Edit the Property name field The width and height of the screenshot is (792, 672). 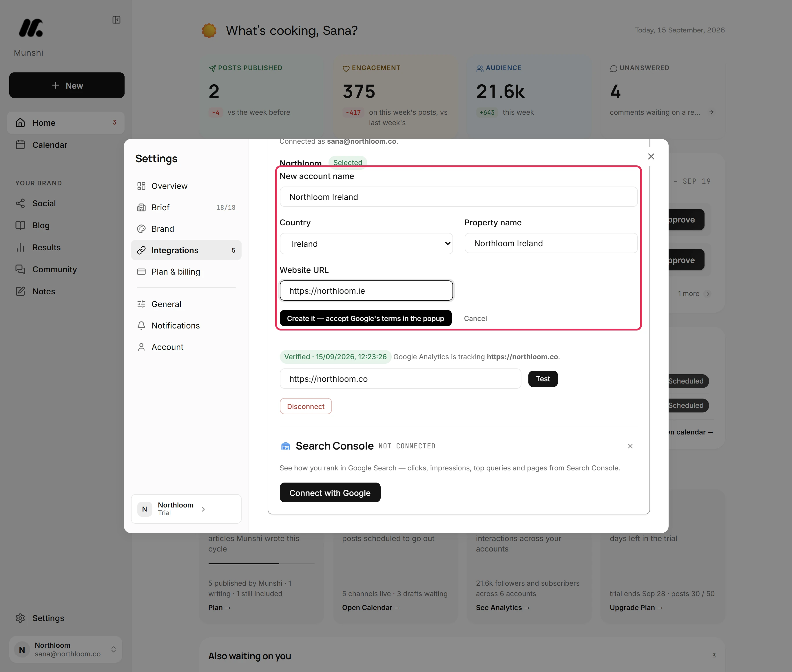tap(551, 243)
